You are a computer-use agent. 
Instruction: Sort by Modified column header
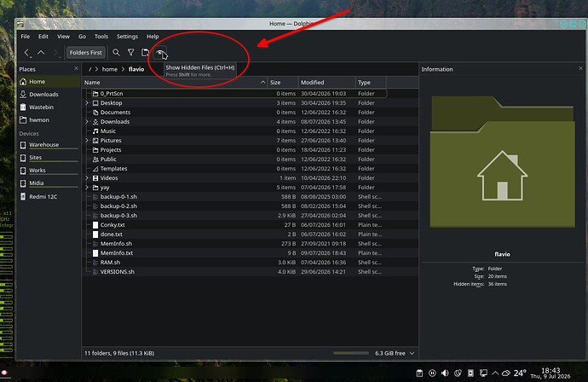tap(326, 82)
